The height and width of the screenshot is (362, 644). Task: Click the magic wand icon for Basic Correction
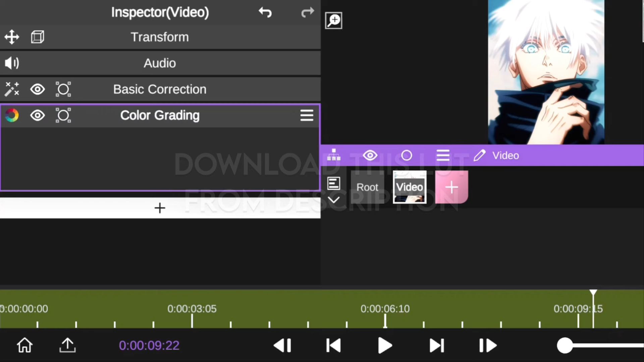point(12,89)
